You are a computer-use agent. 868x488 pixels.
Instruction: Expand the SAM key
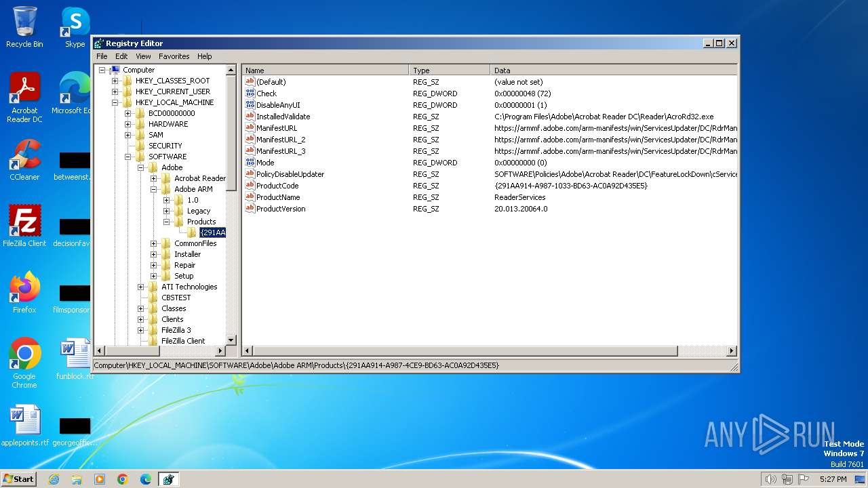coord(128,135)
